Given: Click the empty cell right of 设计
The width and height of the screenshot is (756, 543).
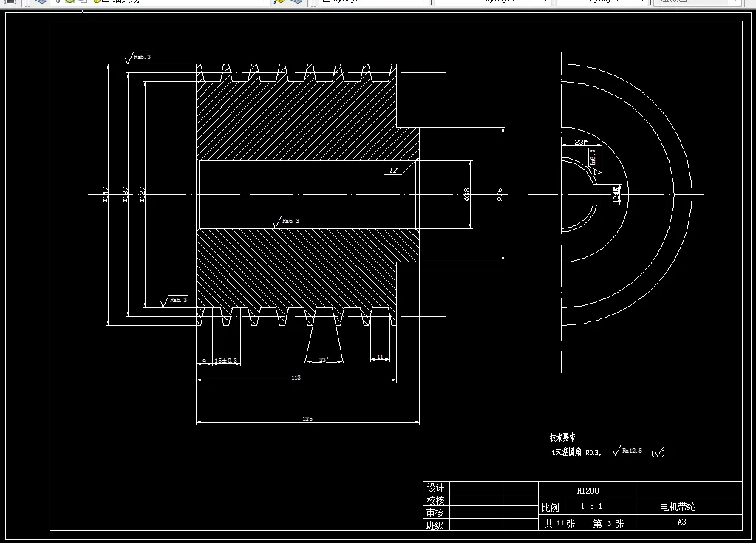Looking at the screenshot, I should click(476, 488).
